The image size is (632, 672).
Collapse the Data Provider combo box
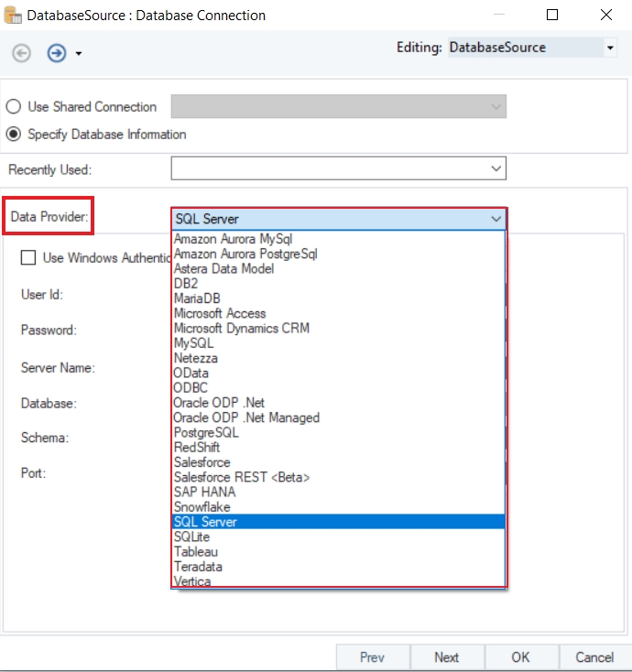point(496,219)
